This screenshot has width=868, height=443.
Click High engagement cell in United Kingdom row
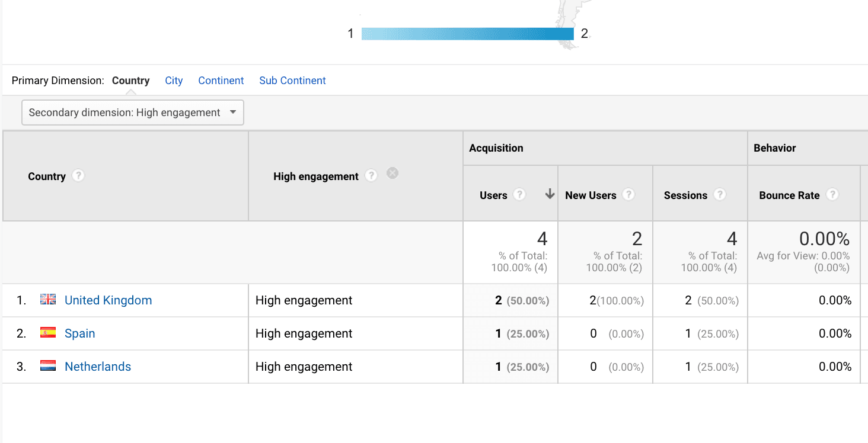point(356,300)
